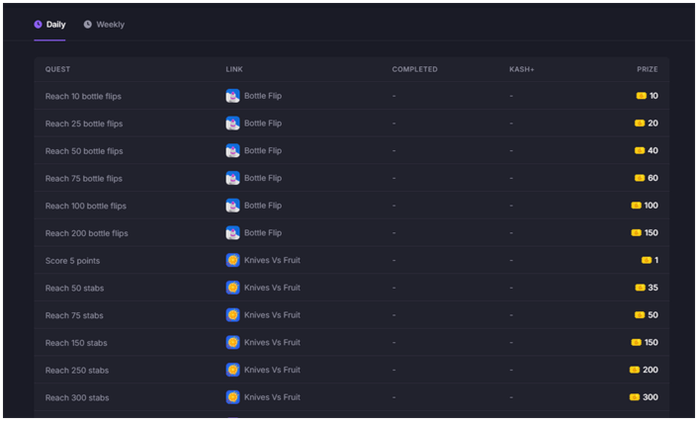Click the coin icon beside prize 200

point(635,370)
